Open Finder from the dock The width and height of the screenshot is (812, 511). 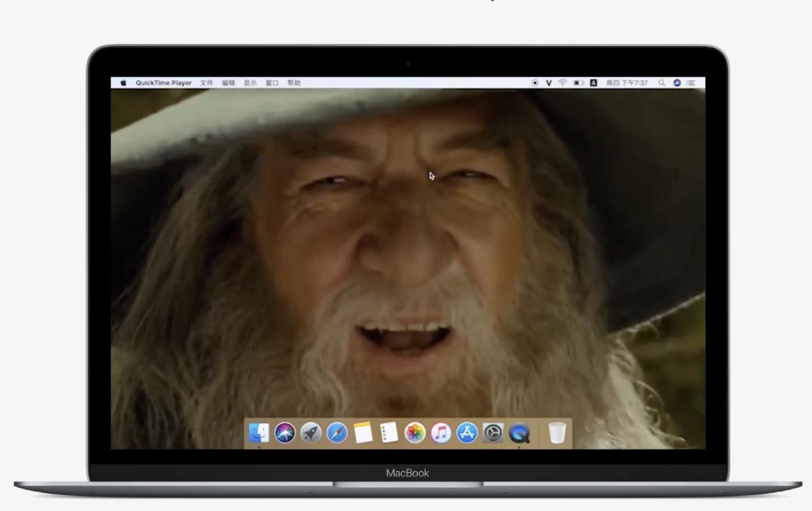pyautogui.click(x=259, y=434)
